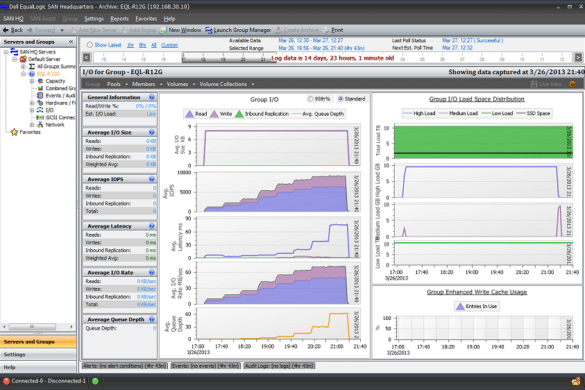The height and width of the screenshot is (390, 585).
Task: Click the Hardware / Firmware icon
Action: 40,103
